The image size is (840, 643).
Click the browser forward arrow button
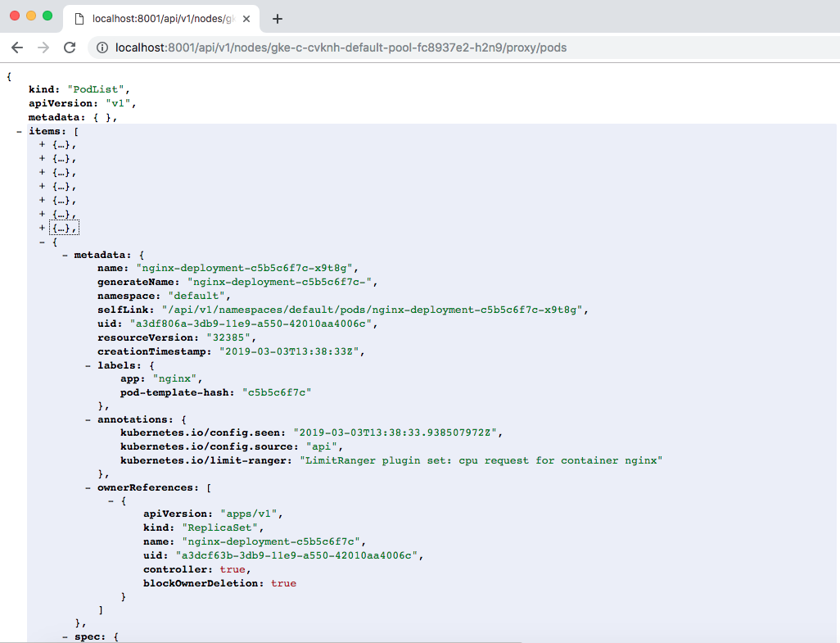(x=43, y=48)
